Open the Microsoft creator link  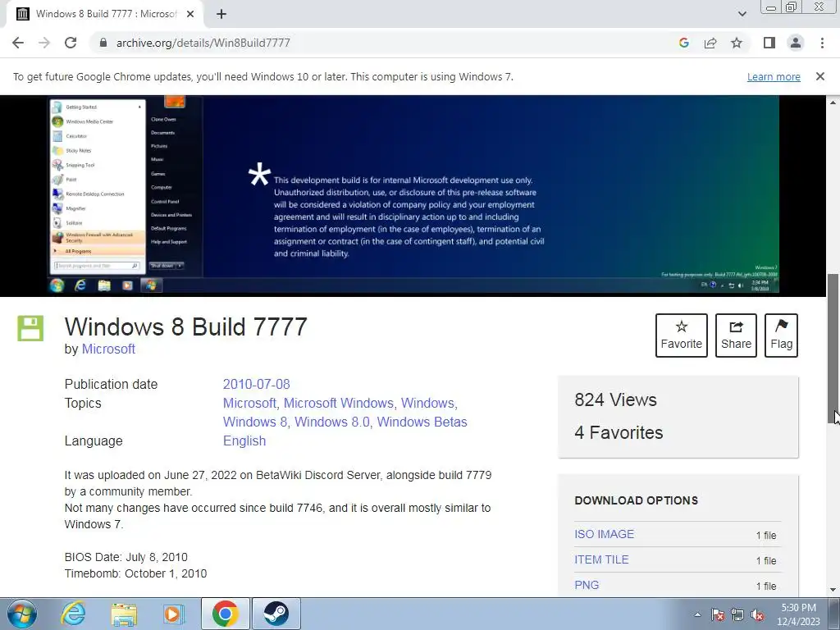click(108, 349)
